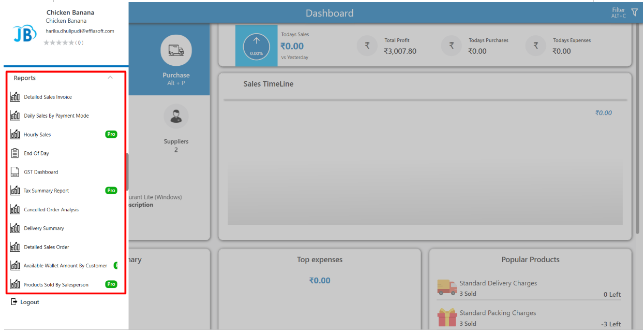Open Cancelled Order Analysis report
This screenshot has width=644, height=331.
(51, 210)
